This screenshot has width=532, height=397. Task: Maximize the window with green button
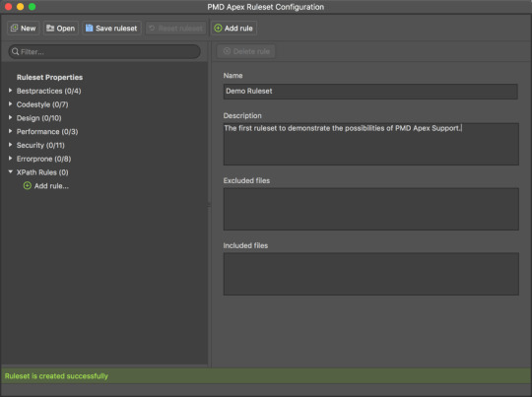(32, 7)
